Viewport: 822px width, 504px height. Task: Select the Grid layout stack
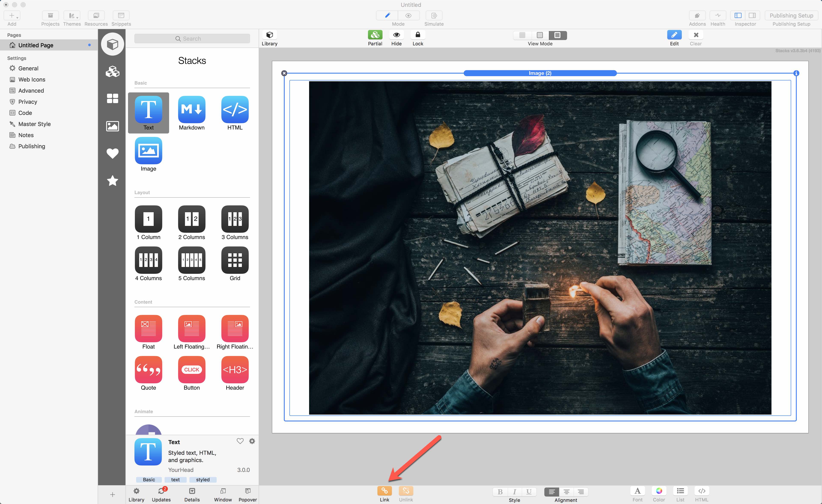[x=235, y=260]
